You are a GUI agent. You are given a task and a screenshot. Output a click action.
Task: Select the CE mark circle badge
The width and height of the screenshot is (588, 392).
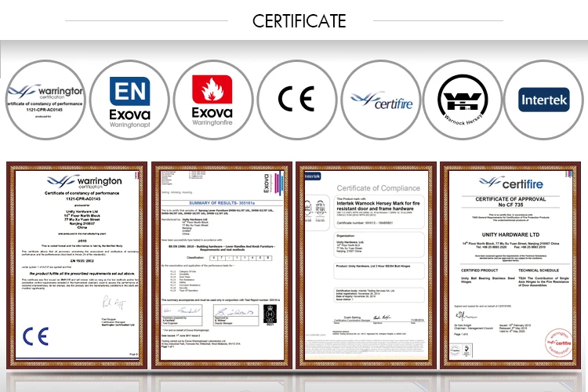click(295, 99)
